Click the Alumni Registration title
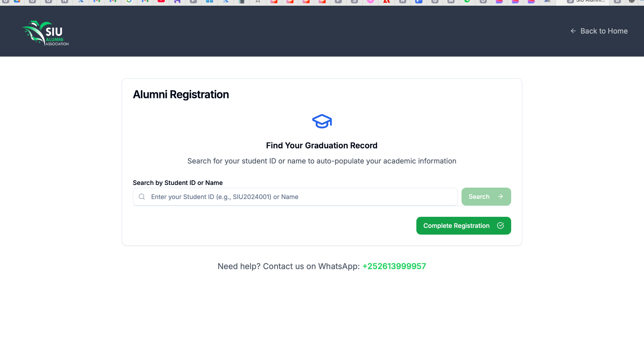The image size is (644, 340). tap(181, 95)
